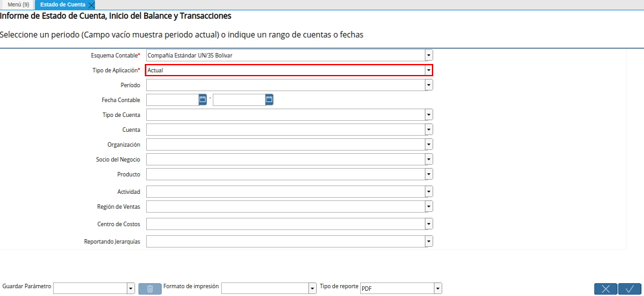Click the Socio del Negocio label
Image resolution: width=644 pixels, height=296 pixels.
[118, 159]
